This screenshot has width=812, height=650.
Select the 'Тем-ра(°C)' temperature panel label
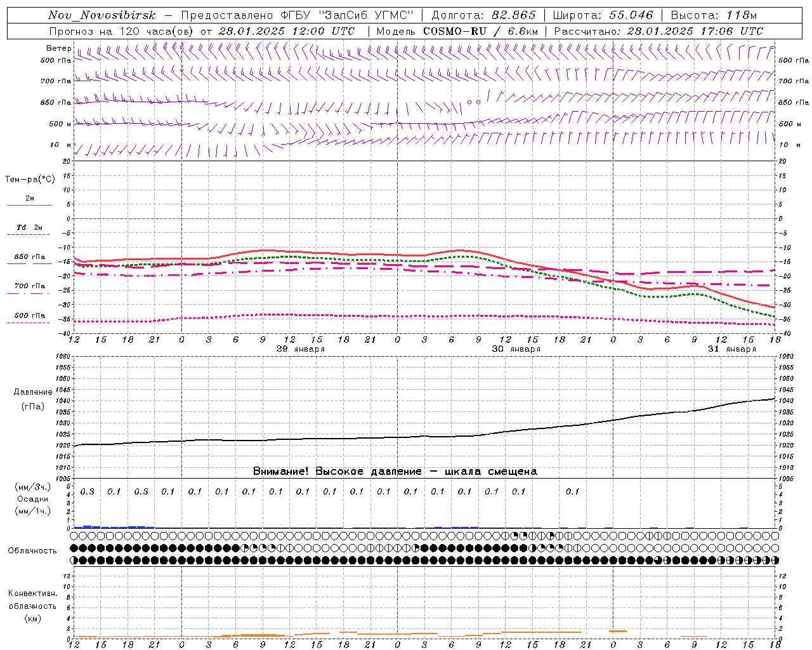tap(30, 180)
